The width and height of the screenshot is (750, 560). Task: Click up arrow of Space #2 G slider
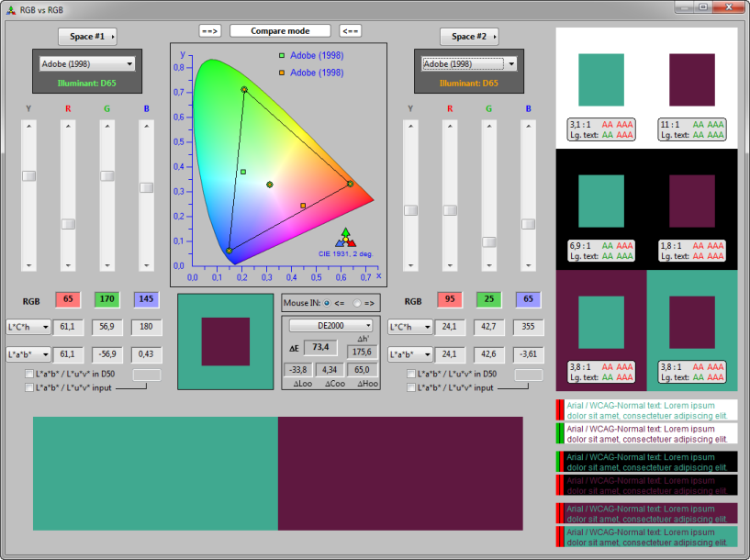click(488, 127)
